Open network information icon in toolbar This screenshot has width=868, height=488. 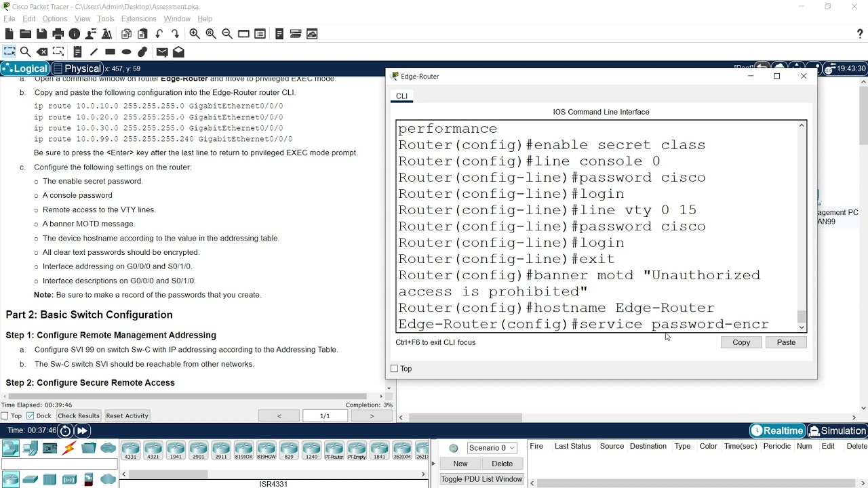pos(74,34)
